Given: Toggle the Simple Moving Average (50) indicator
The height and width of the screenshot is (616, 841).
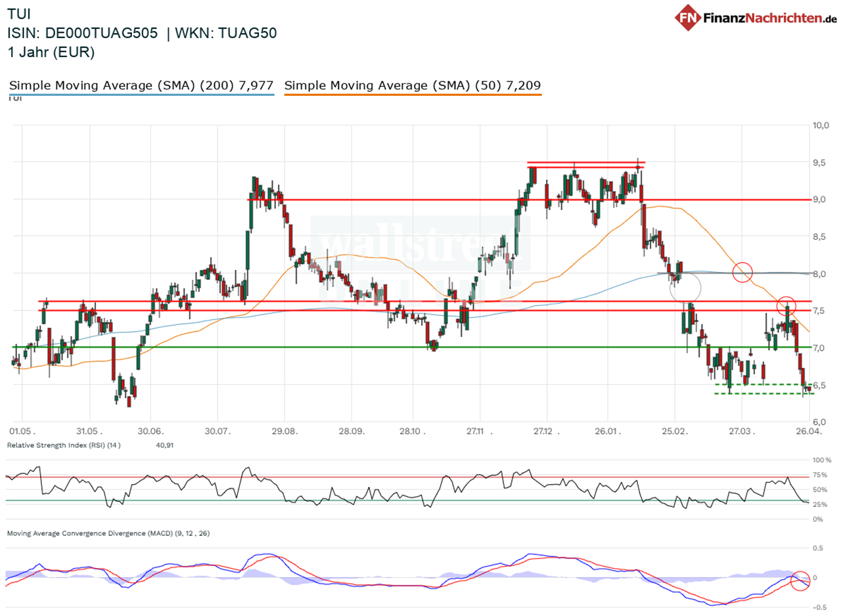Looking at the screenshot, I should 412,85.
